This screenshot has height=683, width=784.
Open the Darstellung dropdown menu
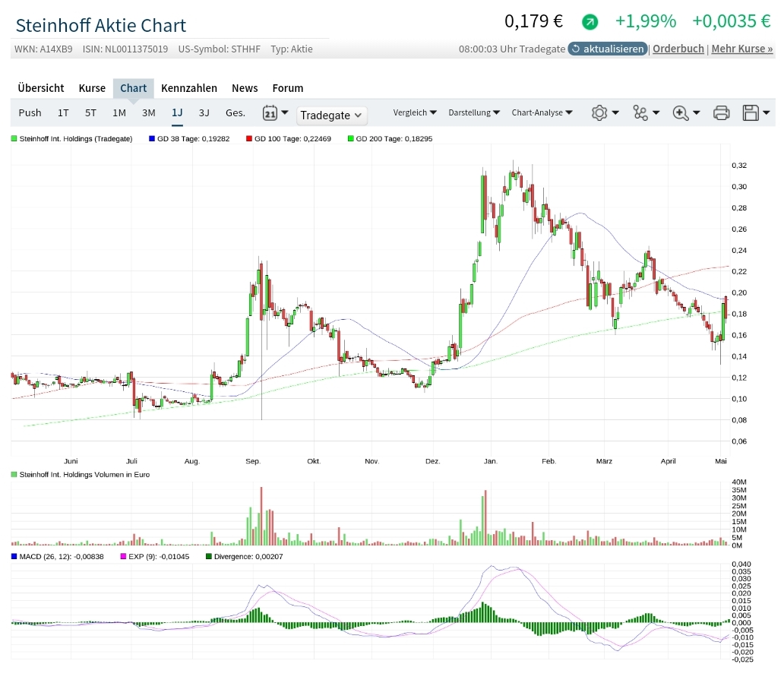[474, 112]
